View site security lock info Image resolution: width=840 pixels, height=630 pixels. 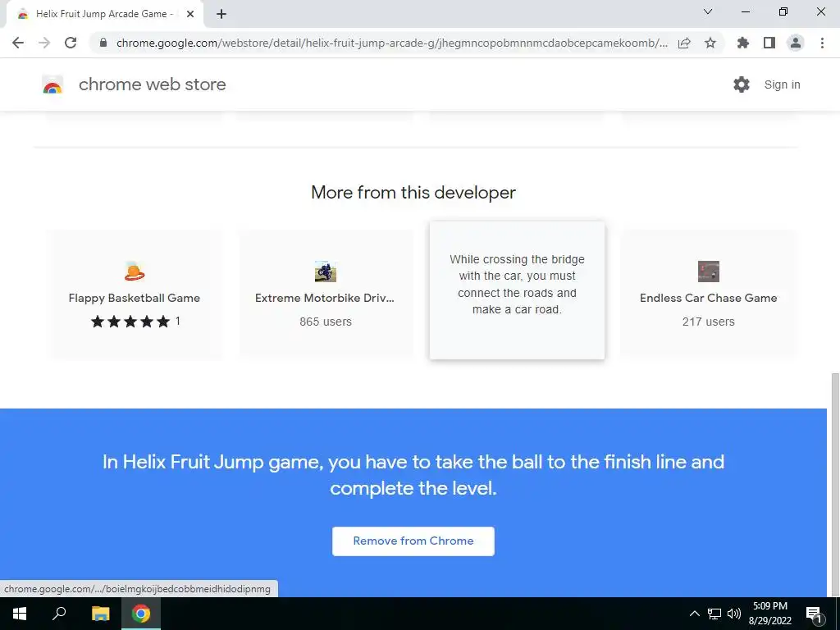103,43
